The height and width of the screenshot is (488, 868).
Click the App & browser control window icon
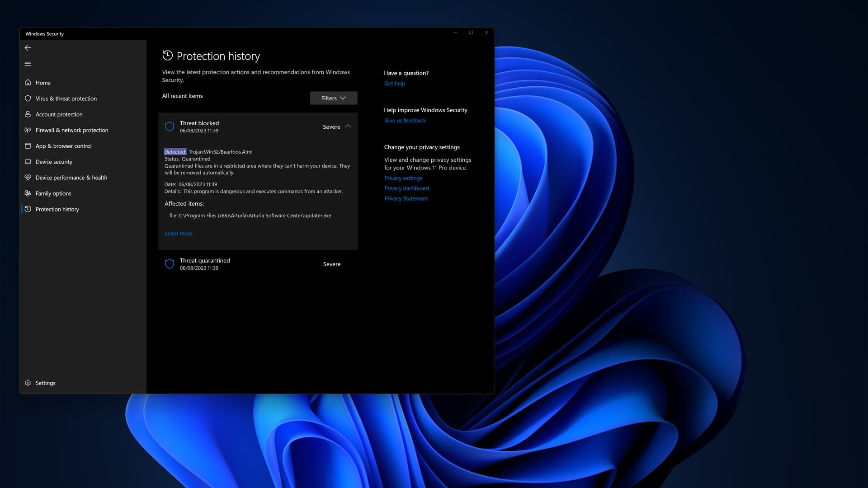(28, 145)
